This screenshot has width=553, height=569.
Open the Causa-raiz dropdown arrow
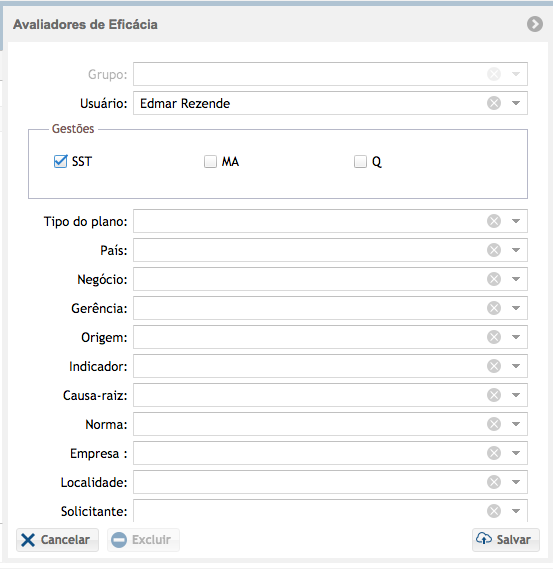tap(516, 395)
